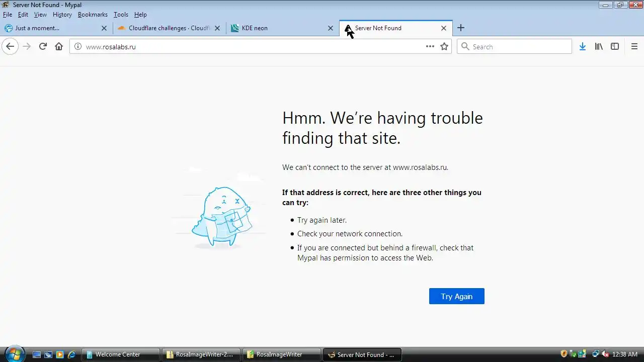Open the Edit menu

[x=23, y=15]
